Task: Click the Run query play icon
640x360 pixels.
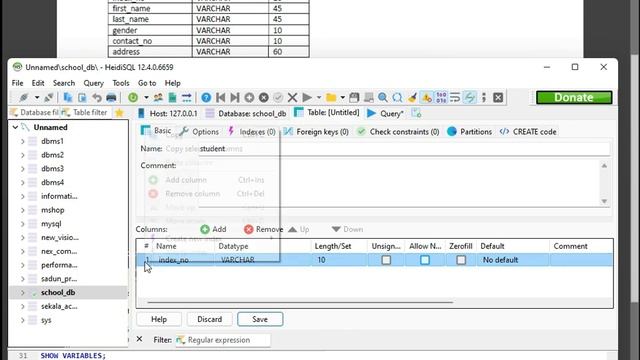Action: pos(307,98)
